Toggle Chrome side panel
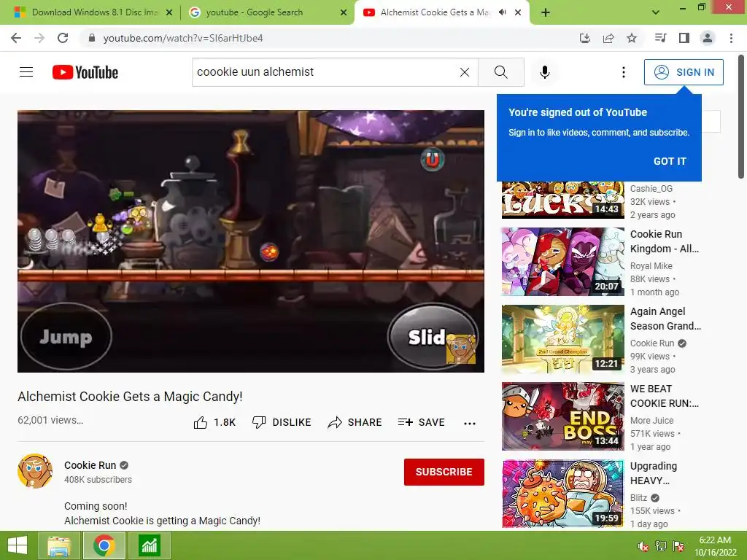This screenshot has height=560, width=747. [x=684, y=38]
